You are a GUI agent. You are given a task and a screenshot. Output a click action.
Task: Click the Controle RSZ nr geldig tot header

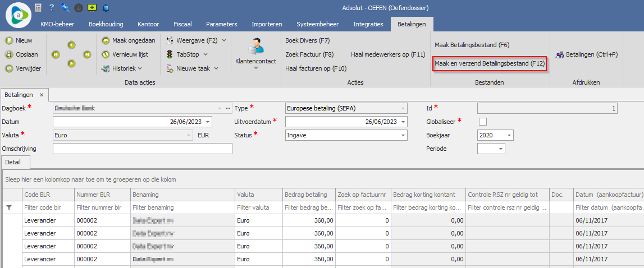pos(507,195)
